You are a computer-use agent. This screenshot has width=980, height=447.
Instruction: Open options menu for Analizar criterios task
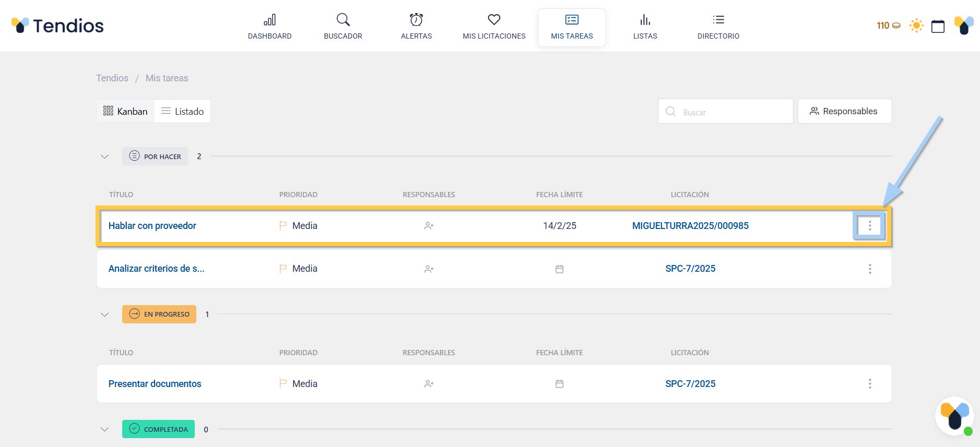pos(869,269)
